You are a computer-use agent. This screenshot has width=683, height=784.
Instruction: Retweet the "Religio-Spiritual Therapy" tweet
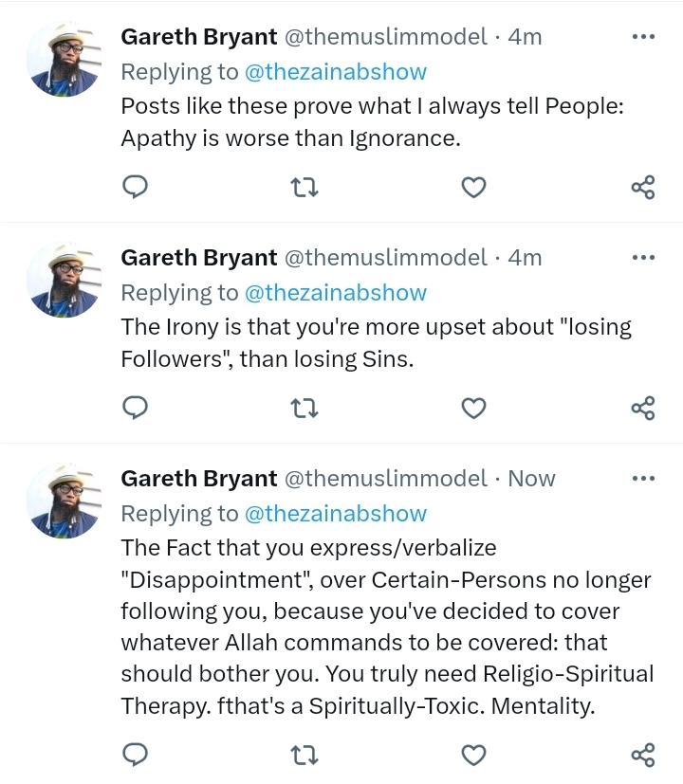pyautogui.click(x=305, y=755)
